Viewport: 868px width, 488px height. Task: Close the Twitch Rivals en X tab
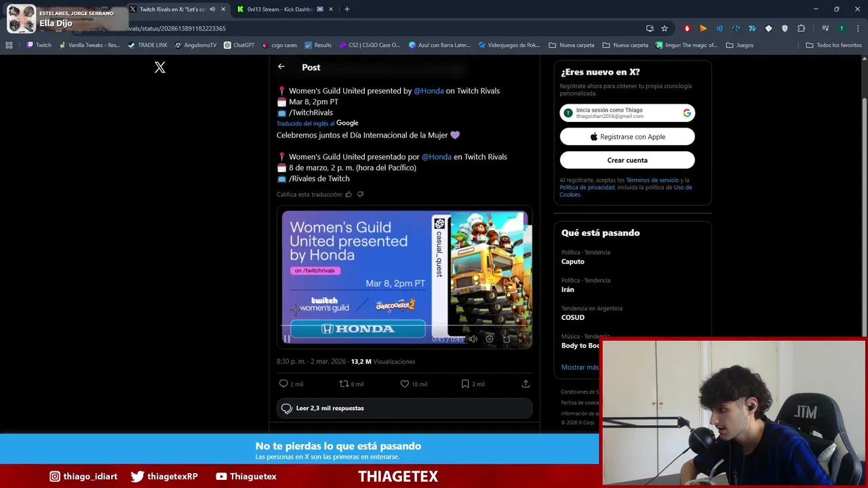coord(223,9)
